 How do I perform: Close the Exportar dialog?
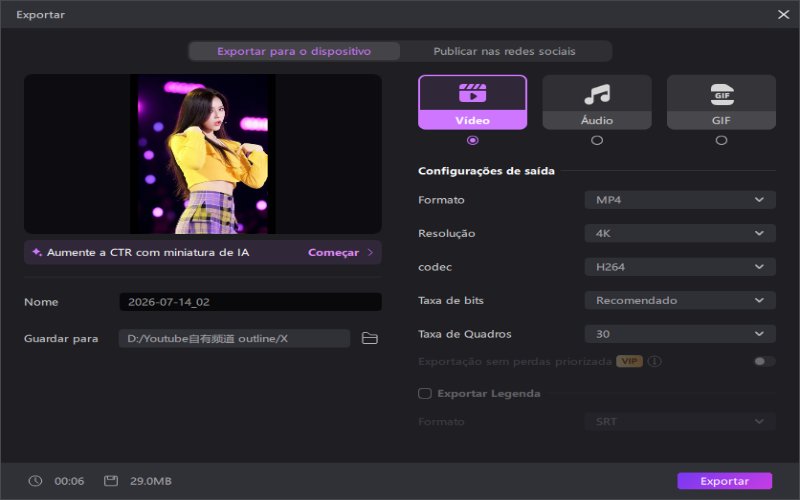pos(784,14)
